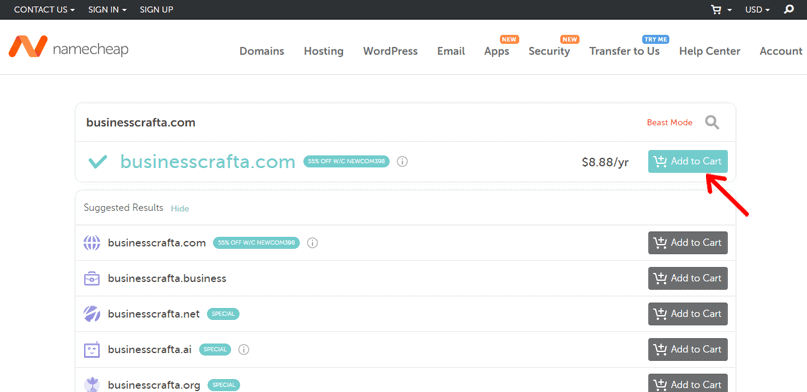Click the search magnifier in top bar
807x392 pixels.
pos(788,9)
